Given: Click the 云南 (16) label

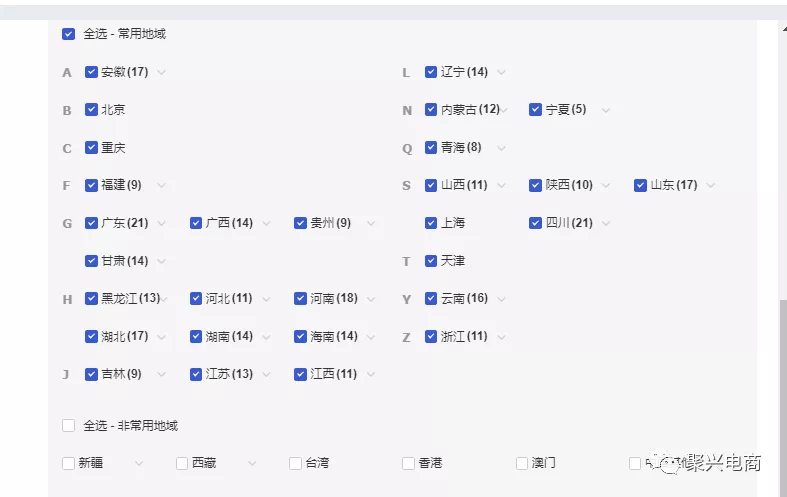Looking at the screenshot, I should (x=464, y=299).
